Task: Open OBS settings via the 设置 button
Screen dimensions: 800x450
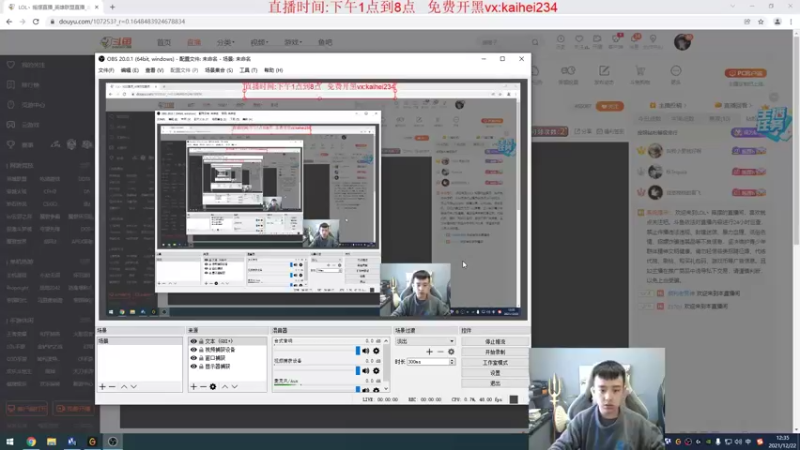Action: pyautogui.click(x=495, y=373)
